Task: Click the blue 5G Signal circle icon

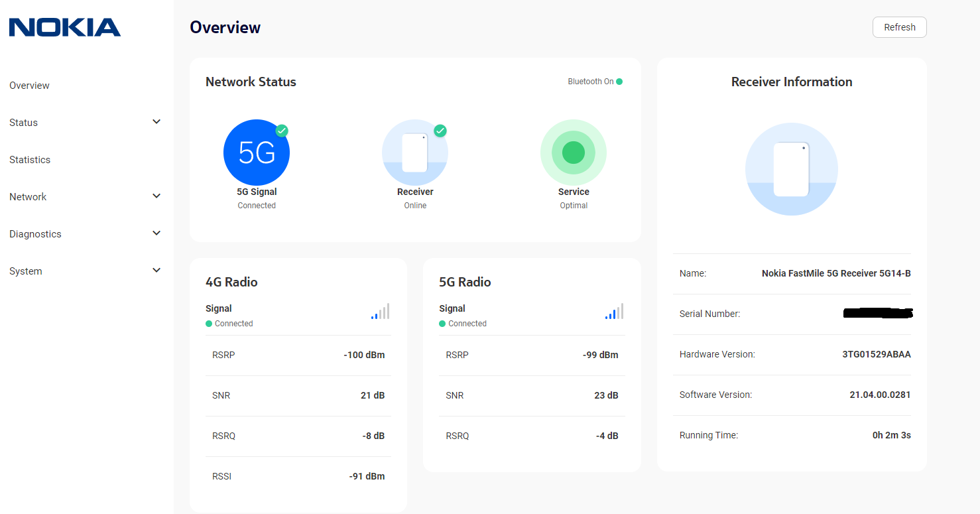Action: tap(257, 153)
